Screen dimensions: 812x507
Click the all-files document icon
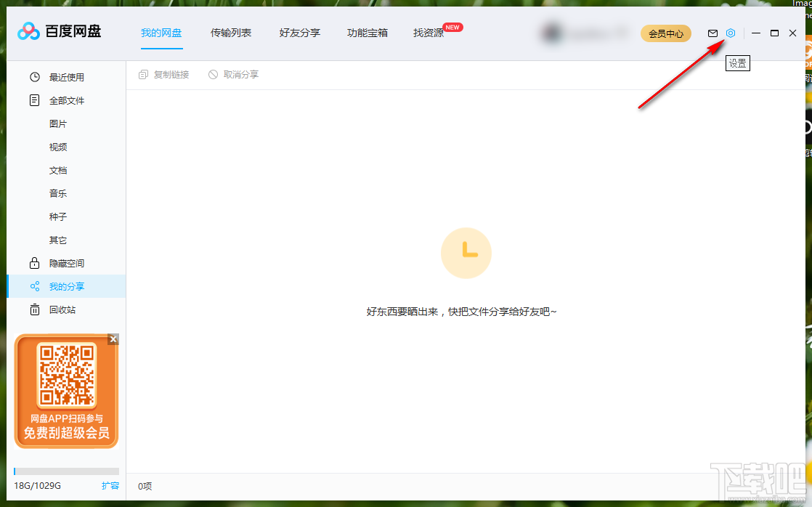click(x=35, y=100)
